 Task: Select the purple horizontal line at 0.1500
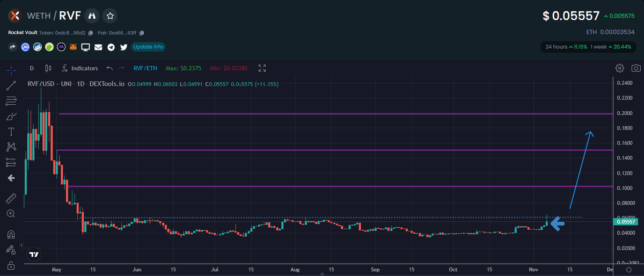(x=334, y=150)
